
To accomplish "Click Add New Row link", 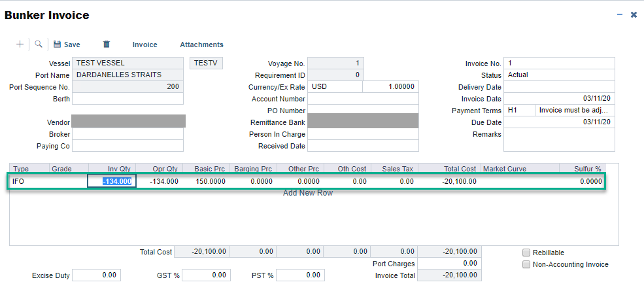I will (x=308, y=193).
